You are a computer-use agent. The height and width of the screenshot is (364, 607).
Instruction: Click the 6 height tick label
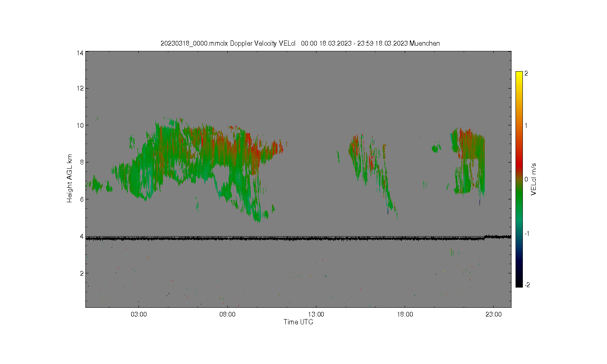tap(81, 199)
